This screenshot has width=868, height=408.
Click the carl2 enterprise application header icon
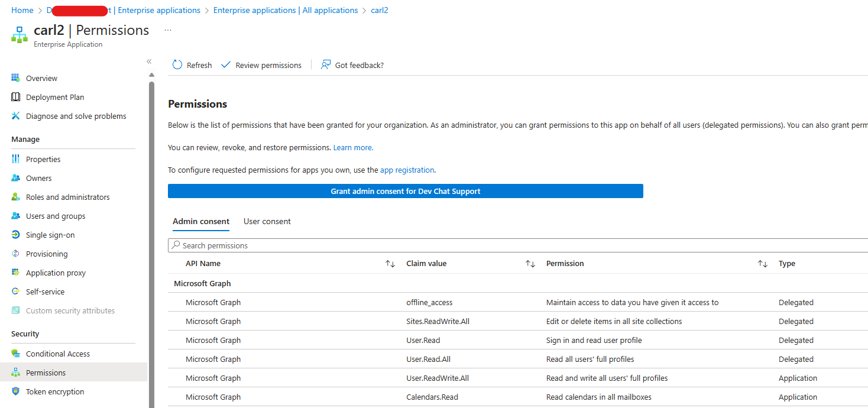click(x=20, y=34)
